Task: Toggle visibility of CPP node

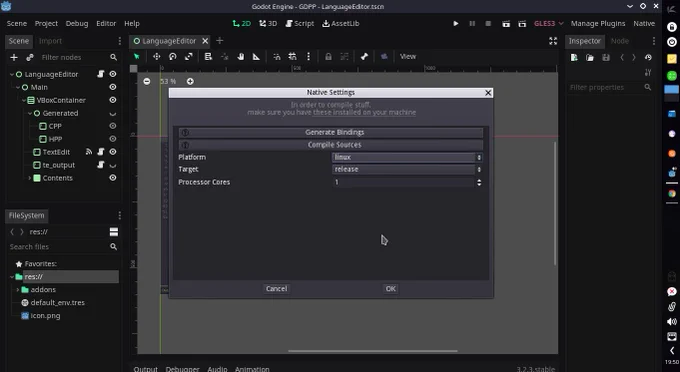Action: click(113, 126)
